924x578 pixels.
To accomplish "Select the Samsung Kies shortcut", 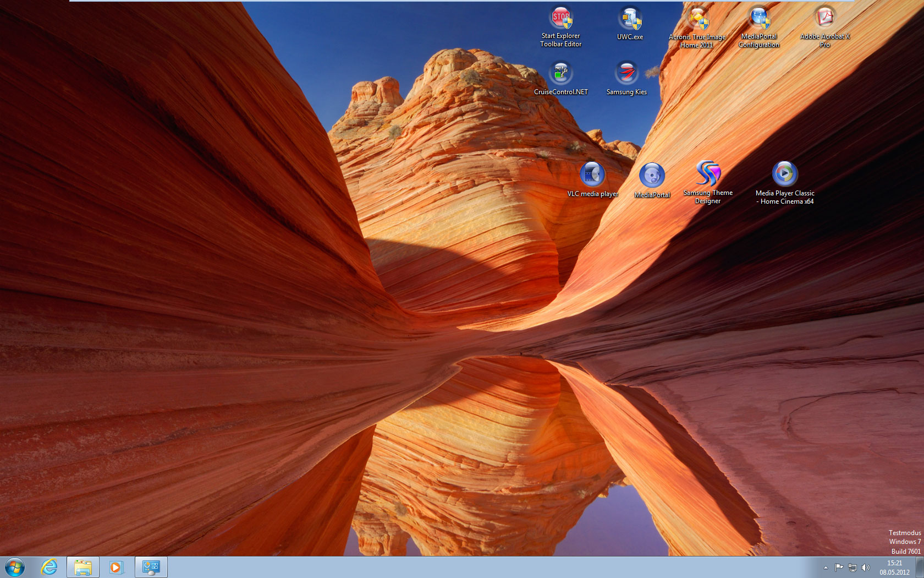I will point(626,78).
